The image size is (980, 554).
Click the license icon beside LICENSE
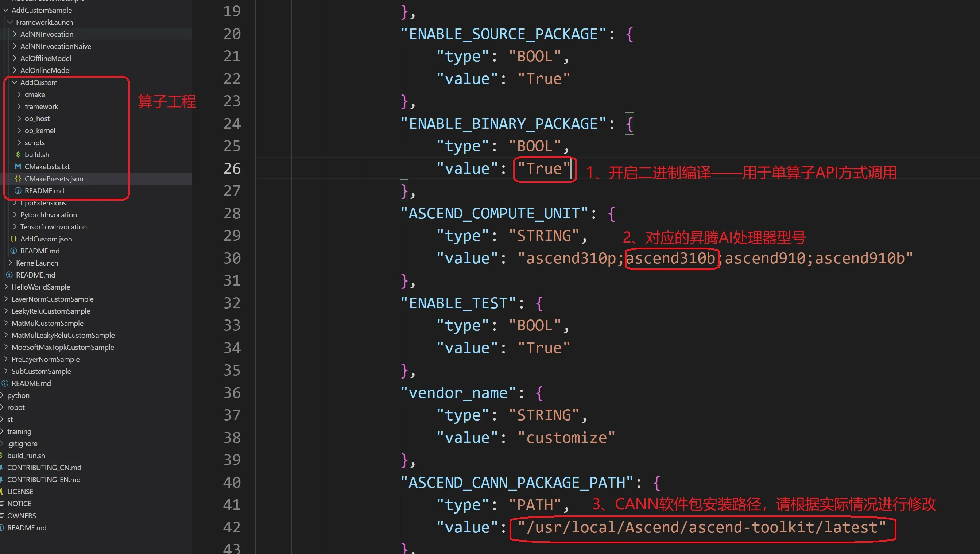pos(2,491)
